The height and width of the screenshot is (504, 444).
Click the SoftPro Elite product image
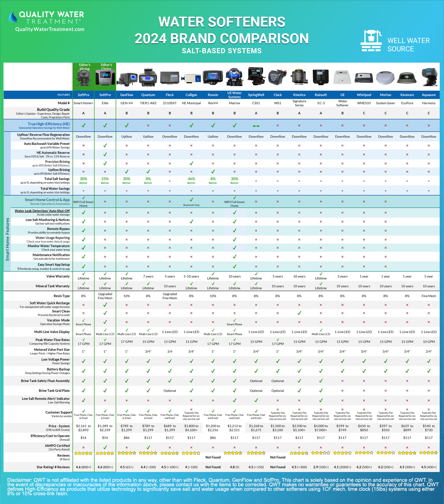[105, 78]
